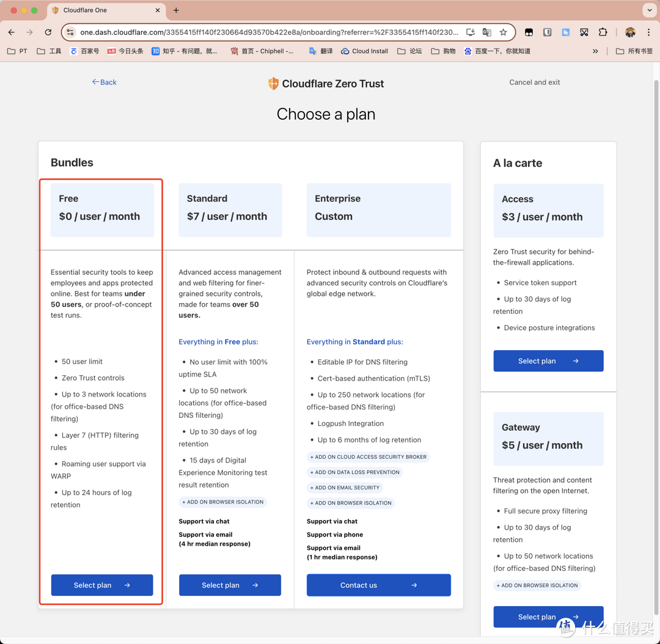Open Chrome's three-dot menu
This screenshot has height=644, width=660.
648,32
